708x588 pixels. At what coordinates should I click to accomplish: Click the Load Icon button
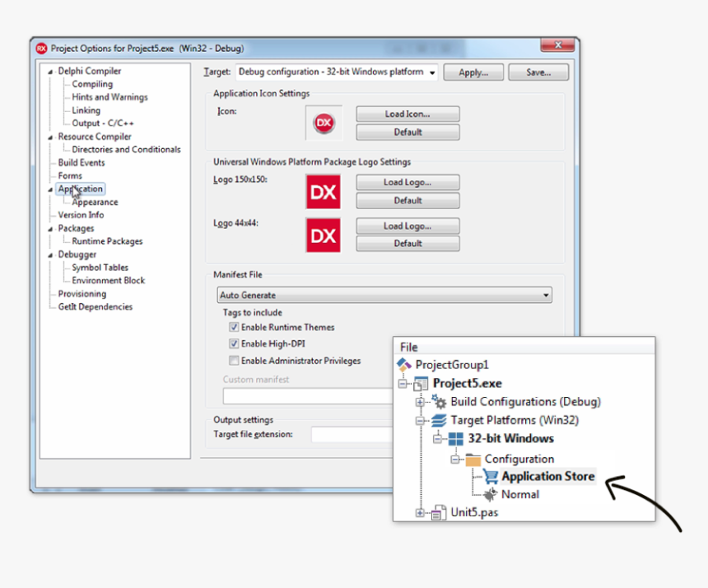(407, 114)
